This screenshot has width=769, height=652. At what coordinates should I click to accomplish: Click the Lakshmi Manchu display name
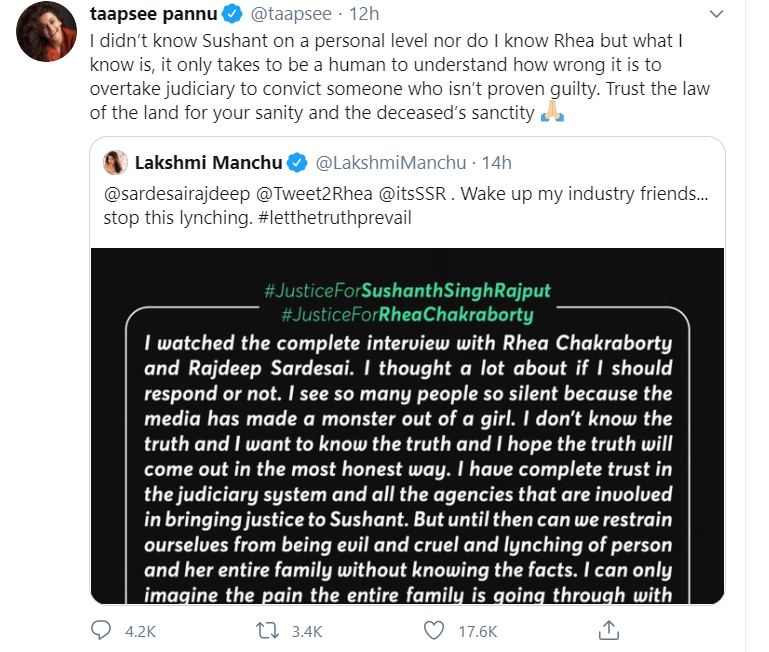tap(208, 163)
